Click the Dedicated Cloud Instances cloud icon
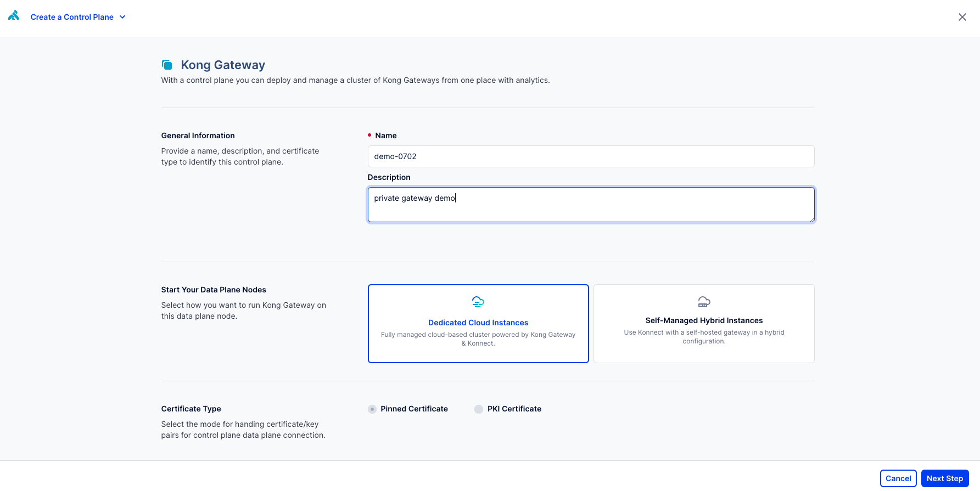Image resolution: width=980 pixels, height=491 pixels. (x=478, y=302)
